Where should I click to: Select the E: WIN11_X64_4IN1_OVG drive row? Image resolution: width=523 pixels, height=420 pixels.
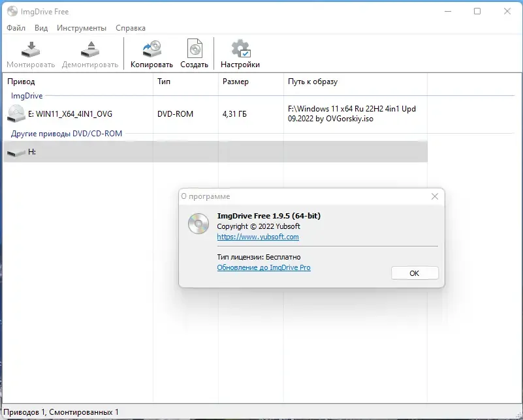215,114
